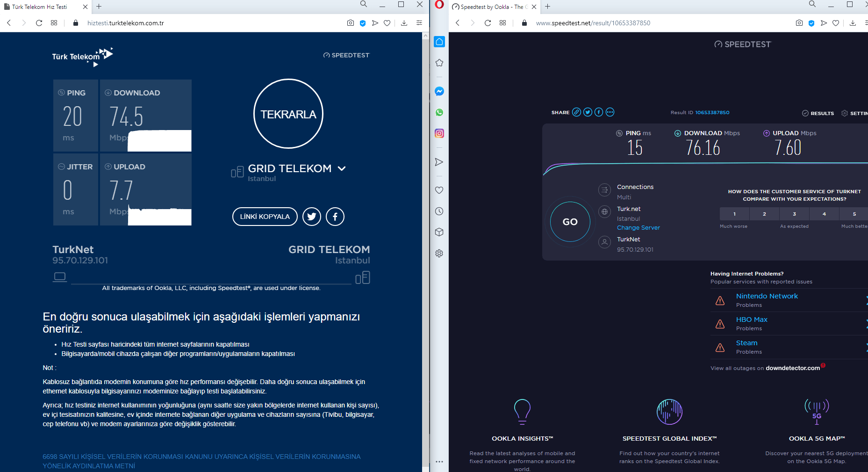Click the Change Server link

point(638,228)
